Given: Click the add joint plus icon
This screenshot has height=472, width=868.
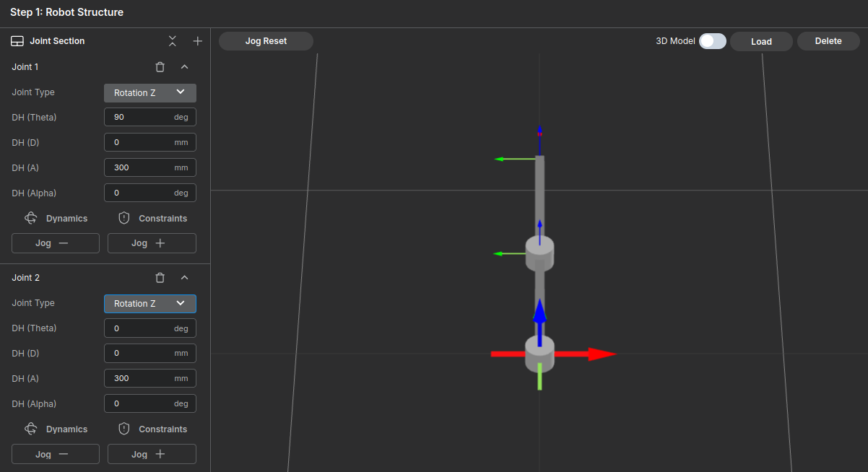Looking at the screenshot, I should [197, 41].
